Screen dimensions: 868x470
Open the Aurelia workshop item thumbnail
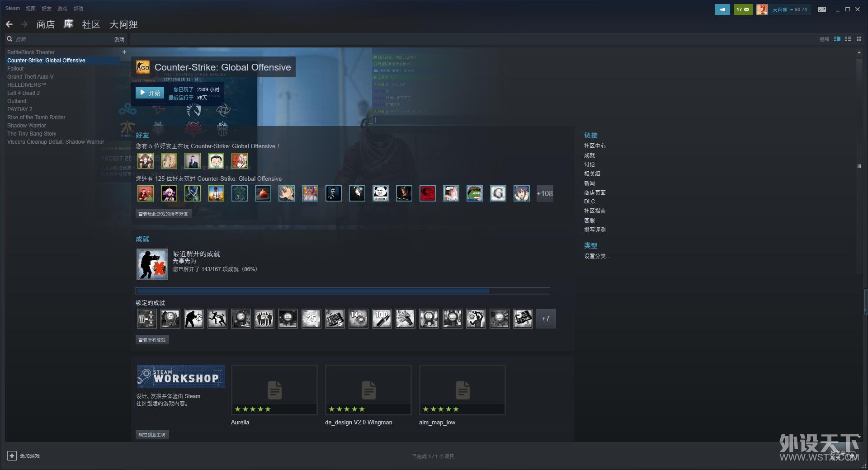[274, 390]
